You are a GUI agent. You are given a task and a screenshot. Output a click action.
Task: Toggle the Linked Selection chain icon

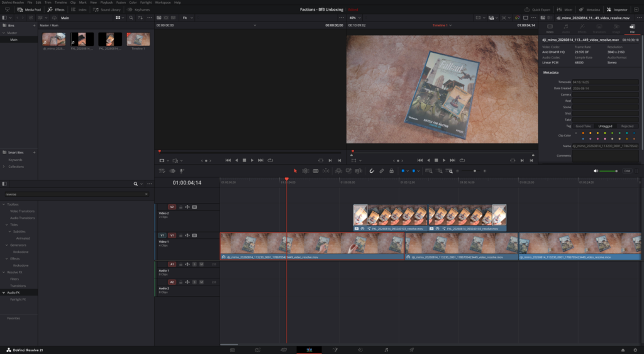coord(382,171)
